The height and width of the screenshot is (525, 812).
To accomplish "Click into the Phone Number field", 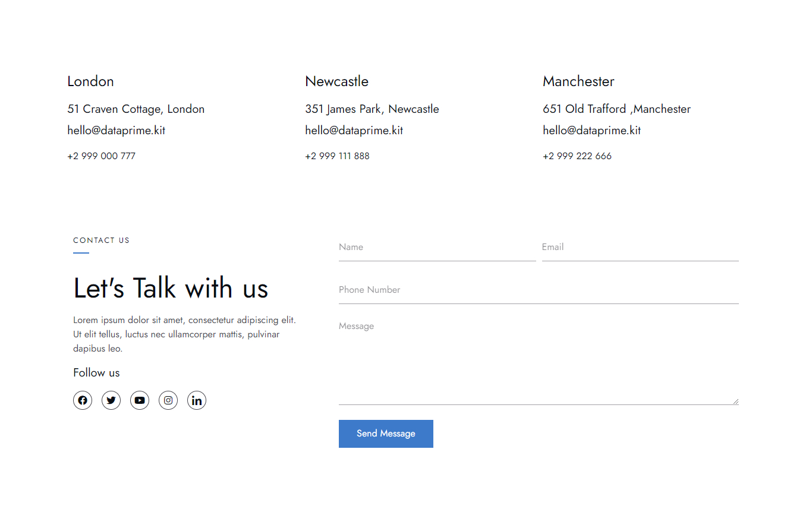I will point(538,290).
